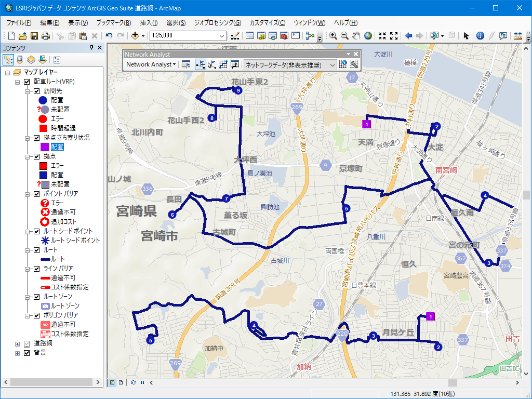Open the Measure ruler tool

518,36
